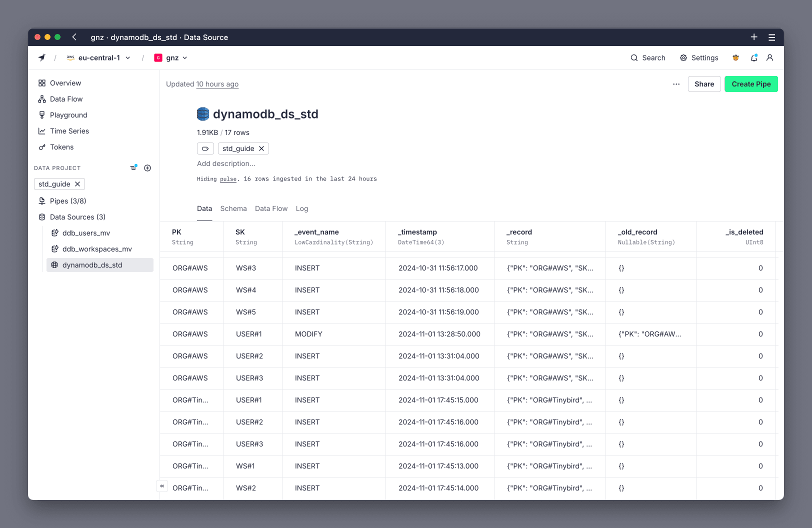Switch to the Schema tab
This screenshot has width=812, height=528.
[x=233, y=208]
